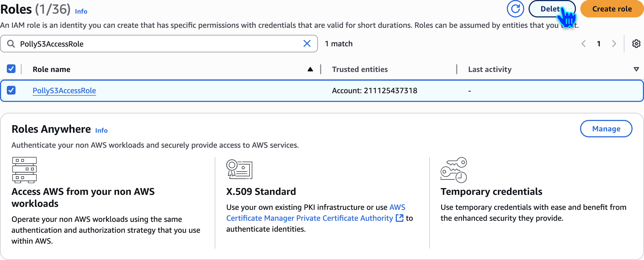This screenshot has height=260, width=644.
Task: Click page number 1 in pagination
Action: 599,44
